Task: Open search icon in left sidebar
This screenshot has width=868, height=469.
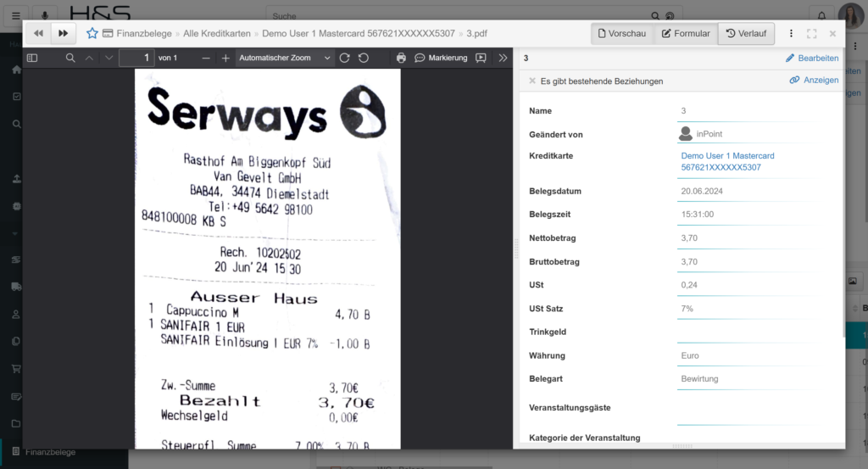Action: (17, 124)
